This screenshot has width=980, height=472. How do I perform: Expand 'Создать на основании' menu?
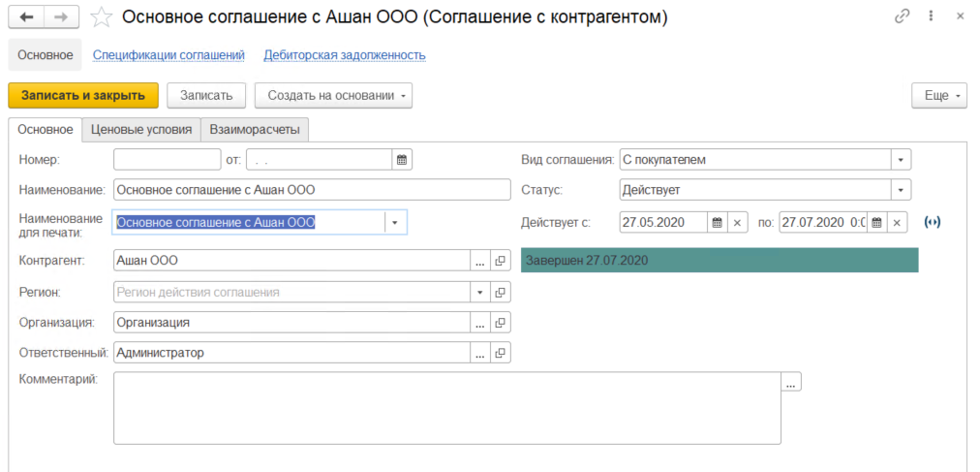[x=333, y=95]
